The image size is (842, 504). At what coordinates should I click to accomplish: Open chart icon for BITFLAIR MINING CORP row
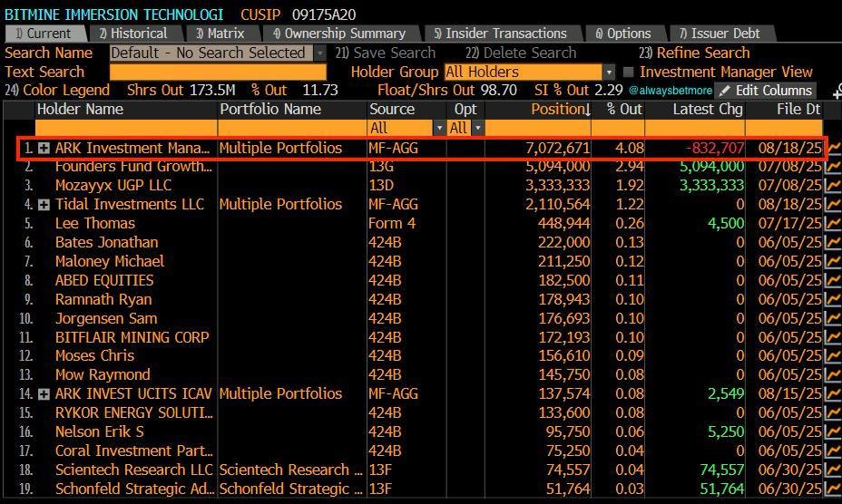pyautogui.click(x=834, y=337)
